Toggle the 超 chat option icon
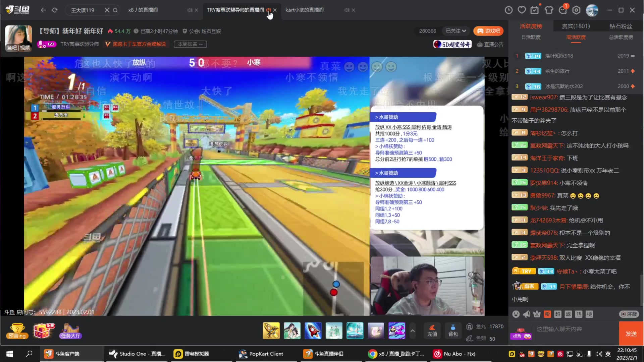This screenshot has height=362, width=644. (558, 314)
